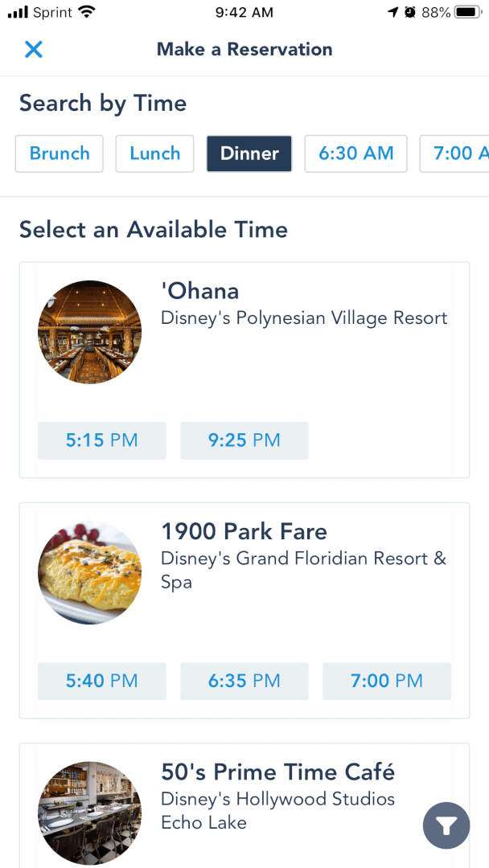
Task: Tap the Wi-Fi signal icon
Action: click(87, 12)
